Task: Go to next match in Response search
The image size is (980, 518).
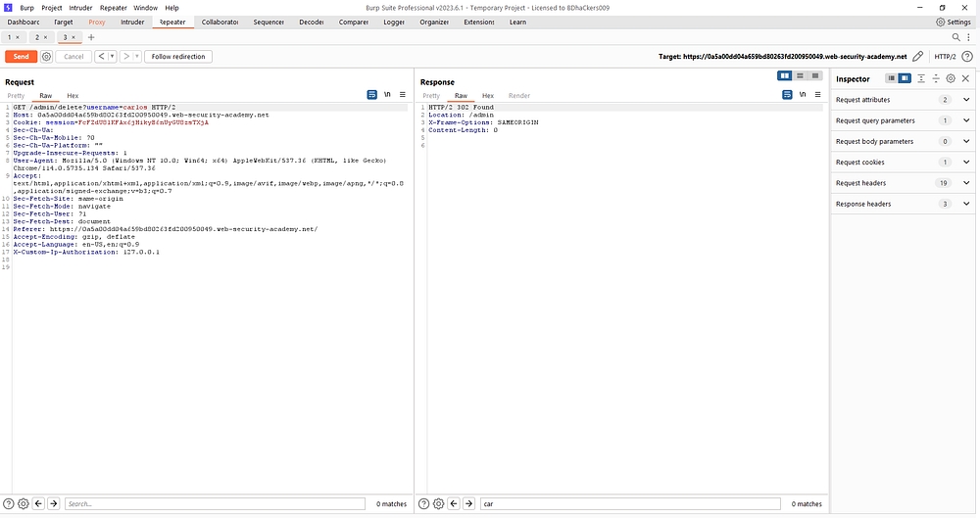Action: coord(467,503)
